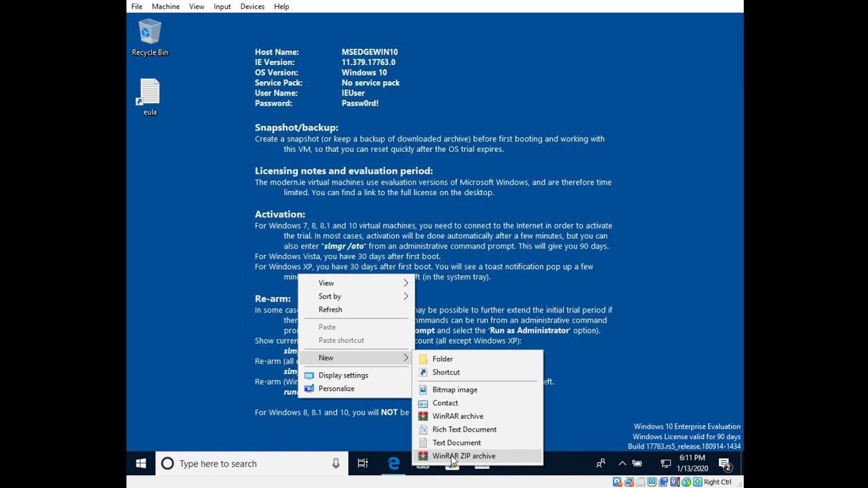Image resolution: width=868 pixels, height=488 pixels.
Task: Open the VirtualBox View menu
Action: pyautogui.click(x=197, y=6)
